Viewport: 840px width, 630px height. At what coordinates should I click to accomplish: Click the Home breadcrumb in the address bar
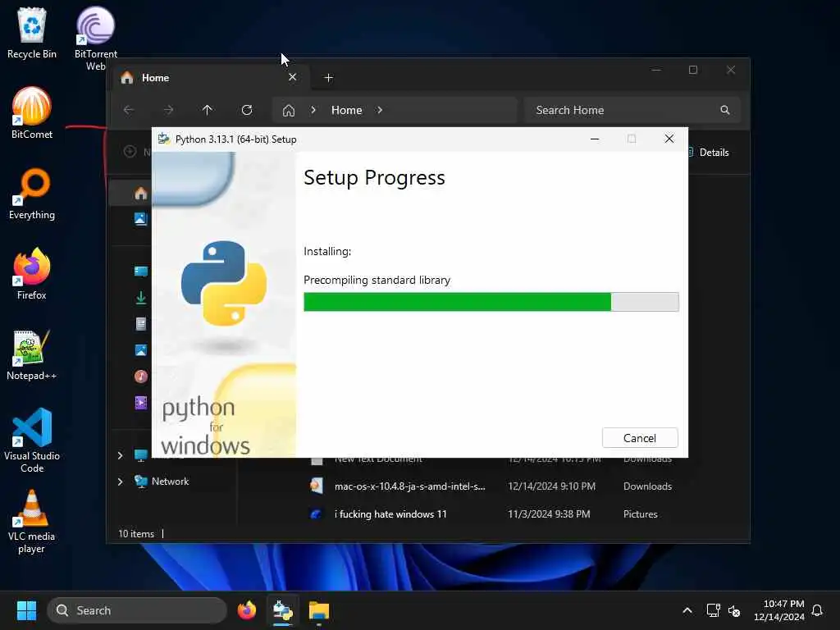click(347, 110)
